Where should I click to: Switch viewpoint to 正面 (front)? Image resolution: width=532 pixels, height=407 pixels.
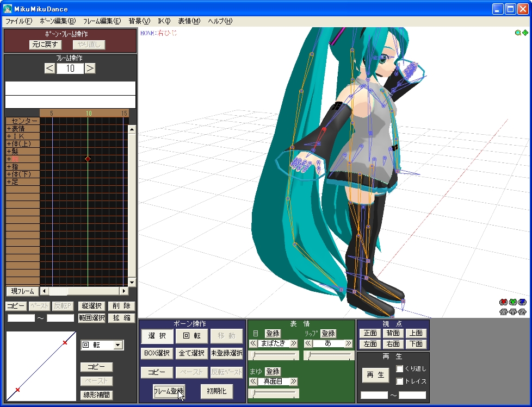tap(370, 333)
